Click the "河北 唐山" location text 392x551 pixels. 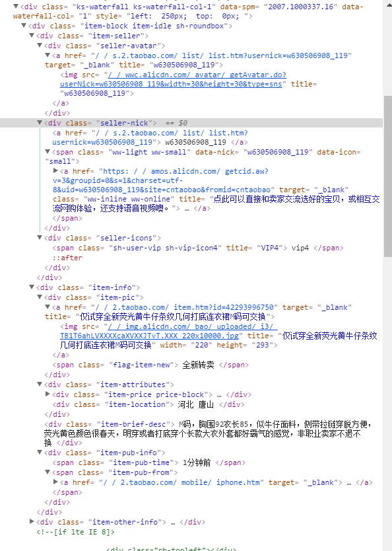point(196,404)
